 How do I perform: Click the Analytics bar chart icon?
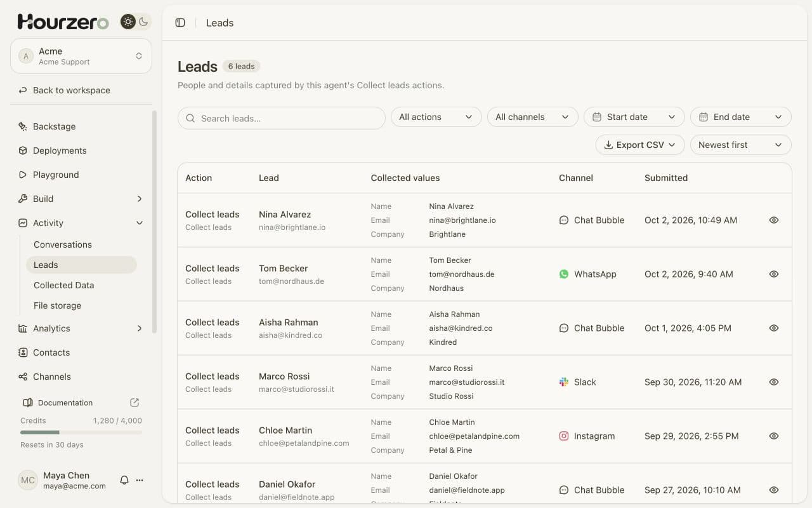click(x=23, y=328)
